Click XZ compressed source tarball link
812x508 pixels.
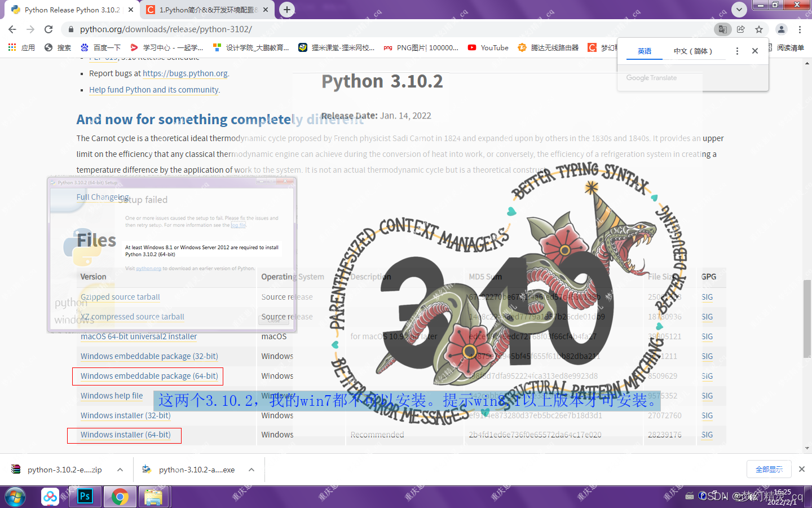[133, 317]
